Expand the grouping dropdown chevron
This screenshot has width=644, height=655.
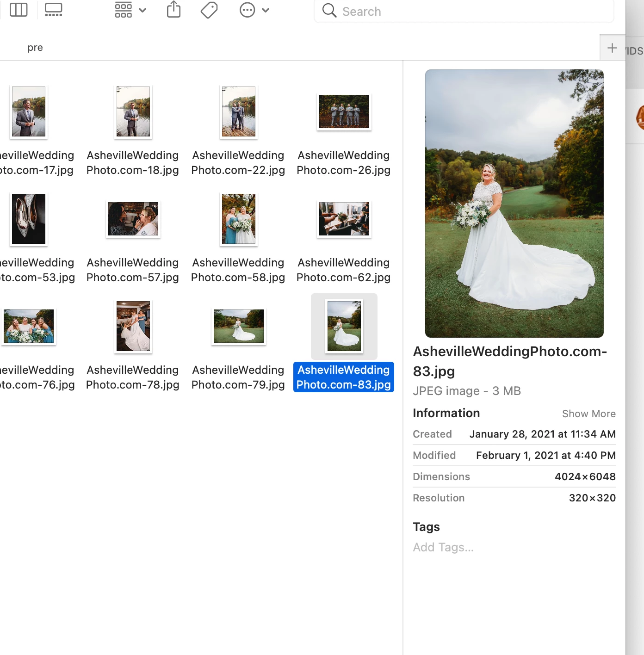click(x=142, y=10)
